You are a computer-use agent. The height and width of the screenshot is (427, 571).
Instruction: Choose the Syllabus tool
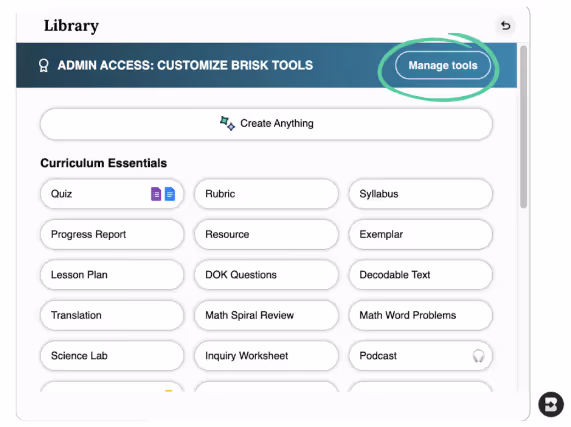click(x=421, y=194)
